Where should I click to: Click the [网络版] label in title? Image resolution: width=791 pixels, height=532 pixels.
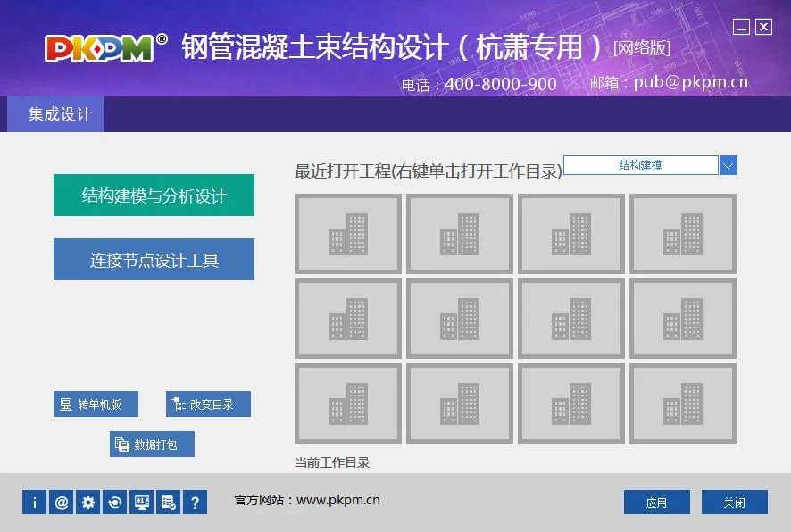[x=642, y=48]
